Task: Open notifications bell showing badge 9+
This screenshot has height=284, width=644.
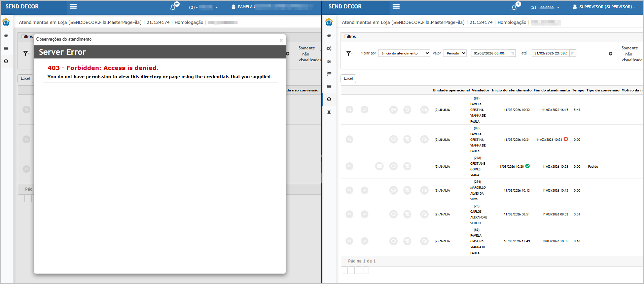Action: (173, 7)
